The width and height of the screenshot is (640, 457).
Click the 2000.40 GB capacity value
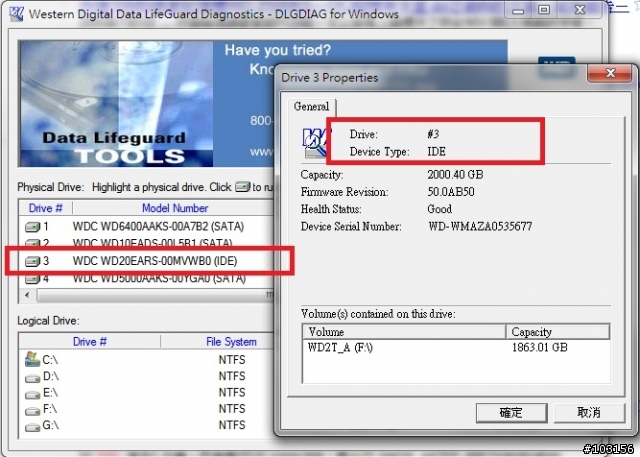[x=455, y=175]
